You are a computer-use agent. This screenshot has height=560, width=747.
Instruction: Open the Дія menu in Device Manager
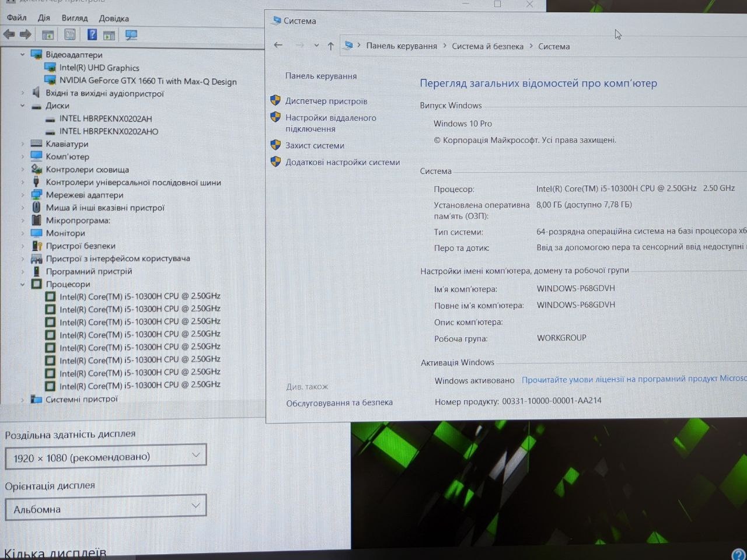click(x=44, y=17)
